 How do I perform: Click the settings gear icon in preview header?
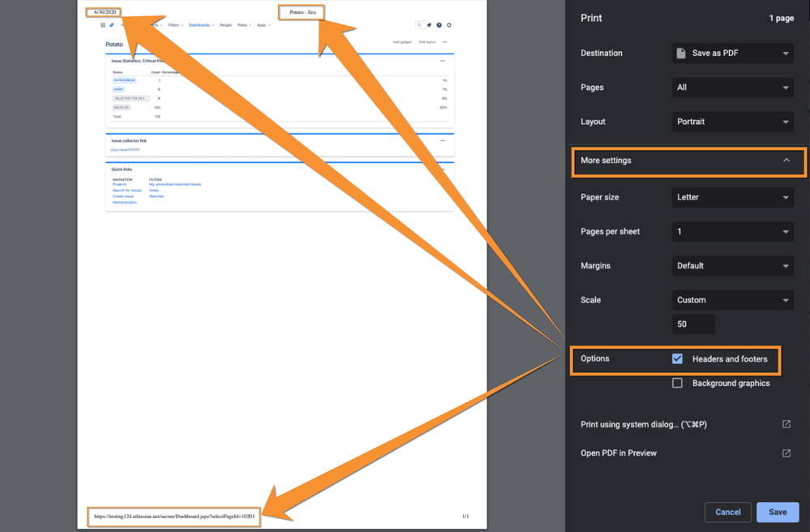click(449, 25)
